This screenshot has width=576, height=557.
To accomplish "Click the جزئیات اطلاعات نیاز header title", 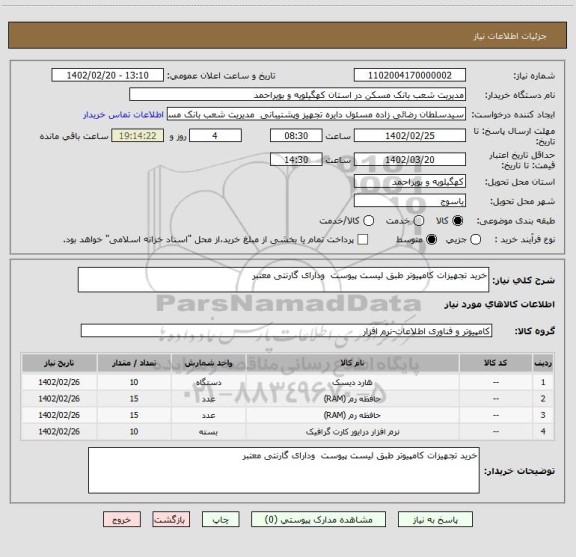I will 510,36.
